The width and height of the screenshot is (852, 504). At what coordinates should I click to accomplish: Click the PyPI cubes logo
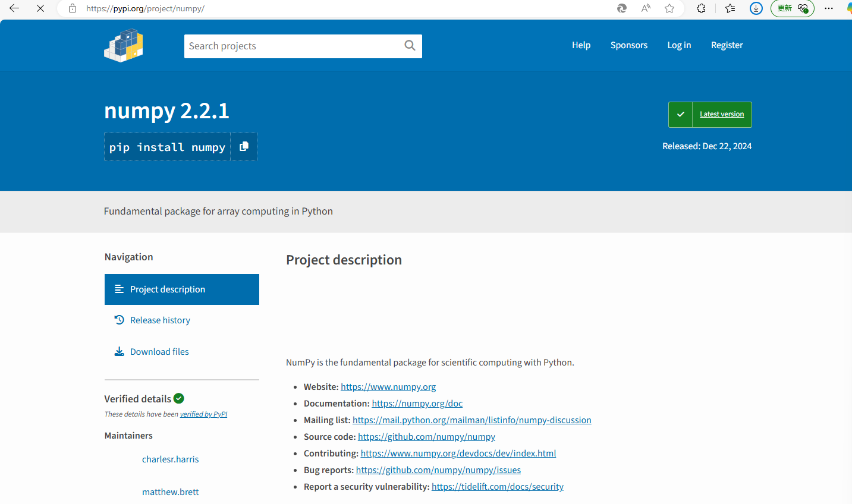coord(124,46)
